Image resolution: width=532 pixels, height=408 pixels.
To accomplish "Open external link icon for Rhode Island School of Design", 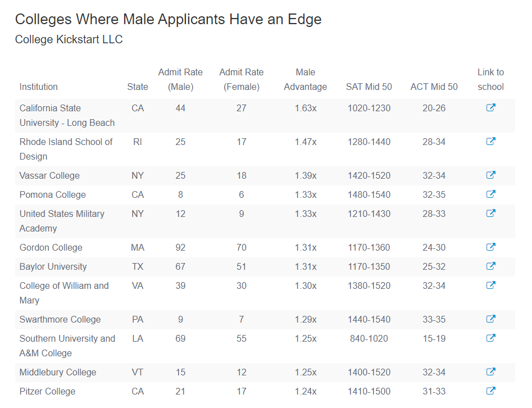I will click(x=490, y=141).
